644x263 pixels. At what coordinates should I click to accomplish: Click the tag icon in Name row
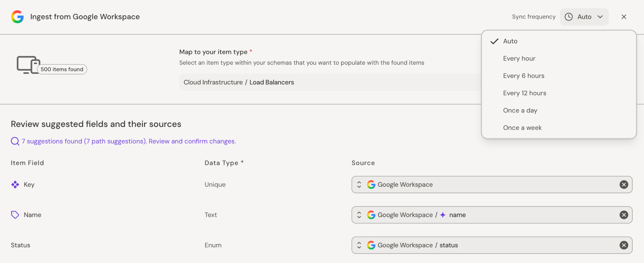15,215
